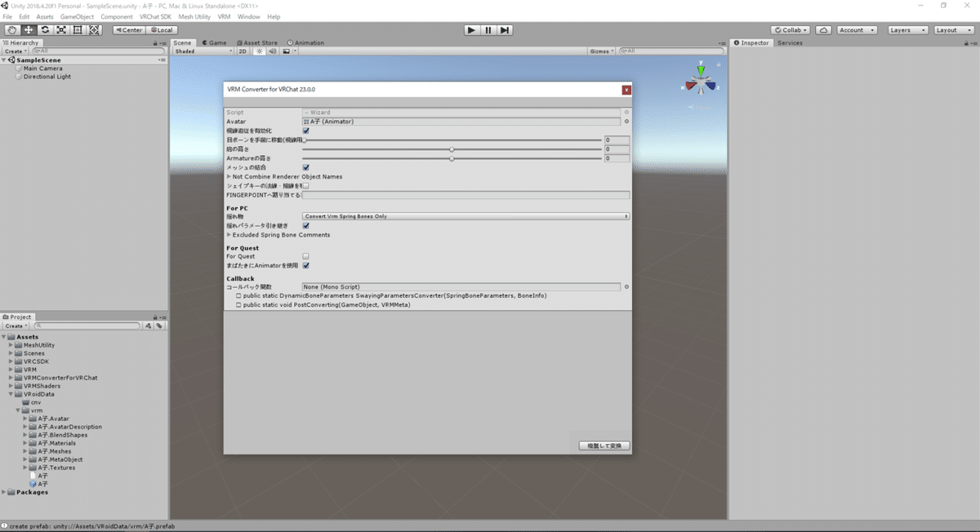Select the Scale tool
This screenshot has height=532, width=980.
click(x=61, y=29)
